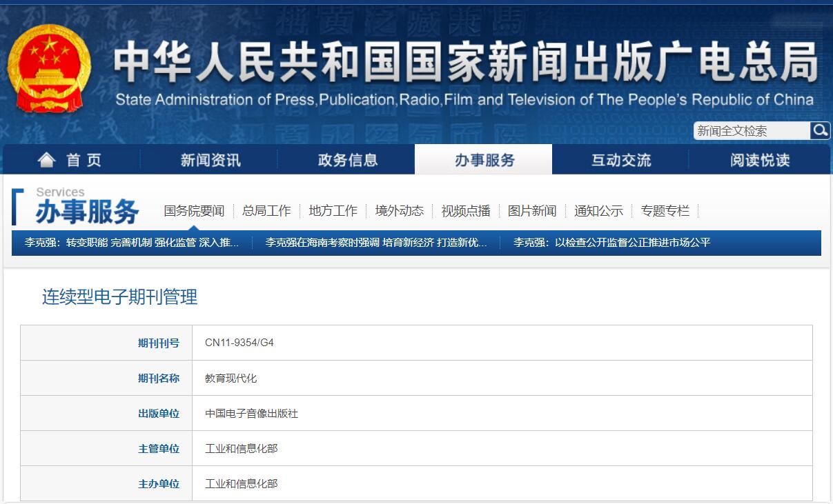The width and height of the screenshot is (833, 504).
Task: Click the site title 中华人民共和国国家新闻出版广电总局
Action: coord(465,63)
